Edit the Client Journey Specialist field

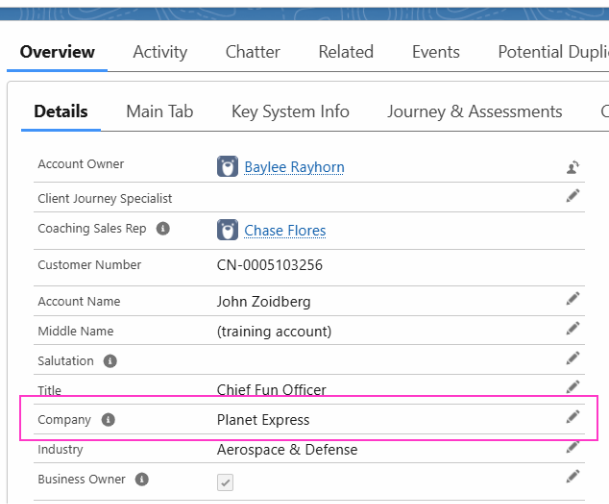(573, 196)
